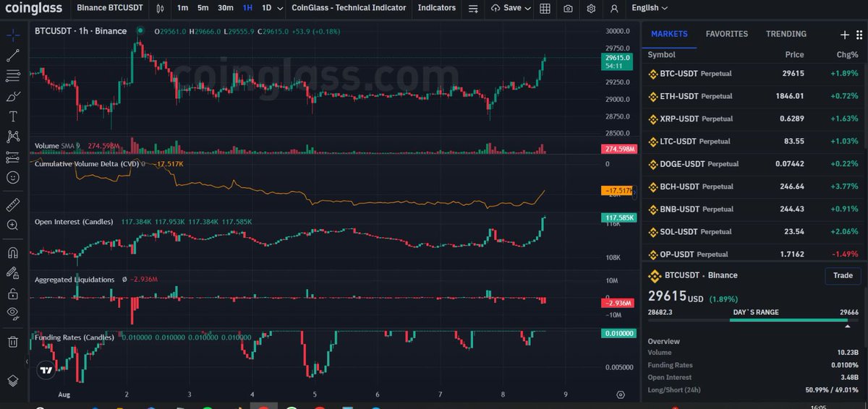Screen dimensions: 868x409
Task: Save the chart layout
Action: coord(506,8)
